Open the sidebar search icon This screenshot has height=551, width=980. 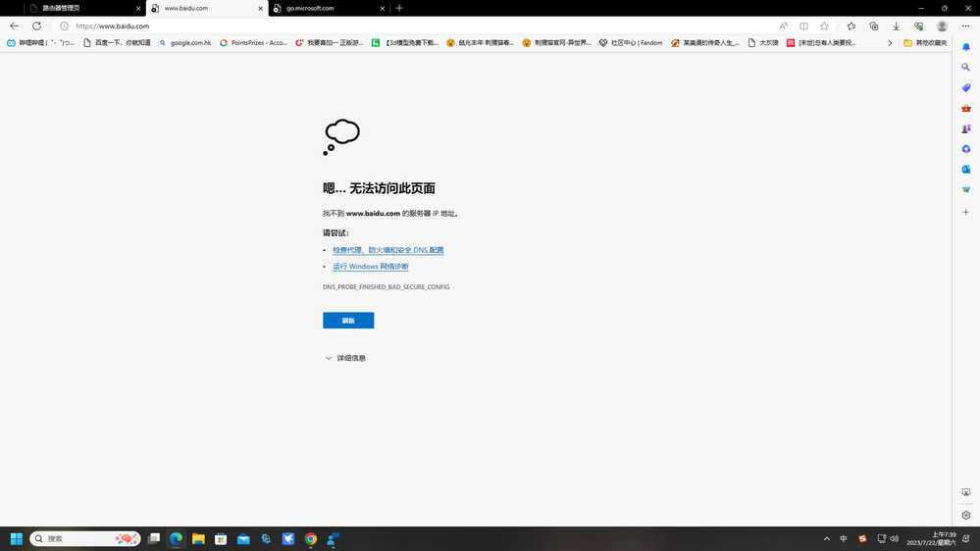click(965, 67)
